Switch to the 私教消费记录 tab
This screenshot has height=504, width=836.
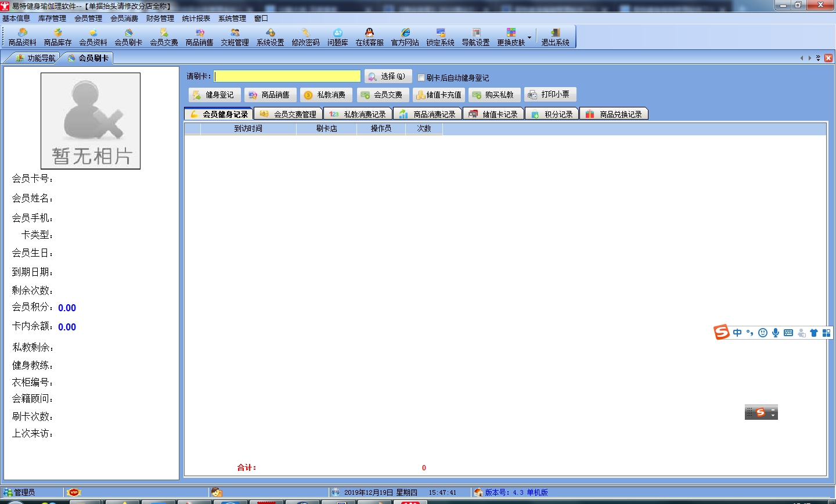click(358, 114)
